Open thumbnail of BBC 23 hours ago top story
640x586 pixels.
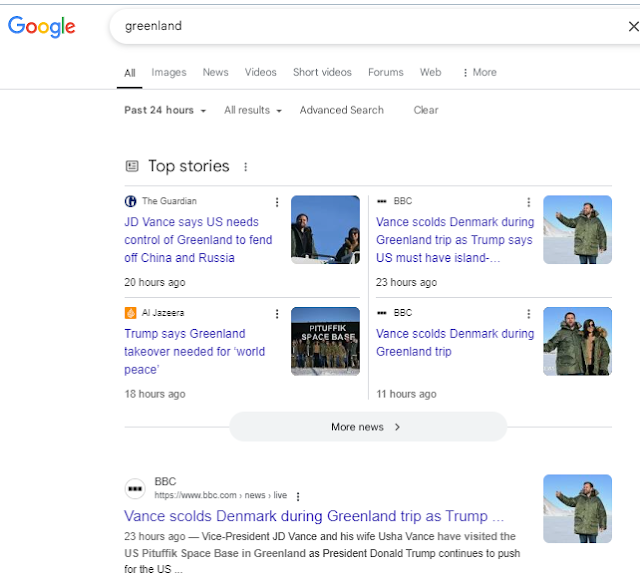pyautogui.click(x=577, y=229)
